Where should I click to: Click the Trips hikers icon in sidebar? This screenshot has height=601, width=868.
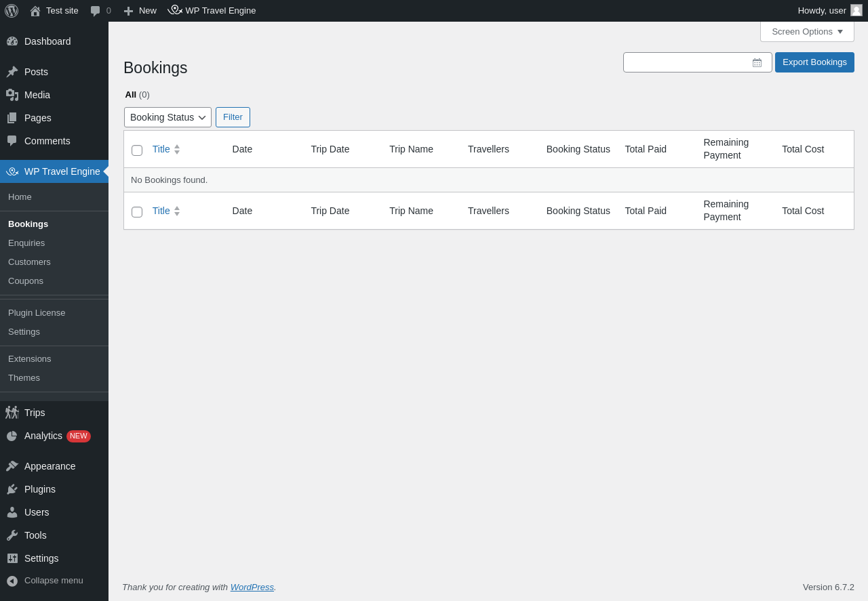pyautogui.click(x=12, y=413)
